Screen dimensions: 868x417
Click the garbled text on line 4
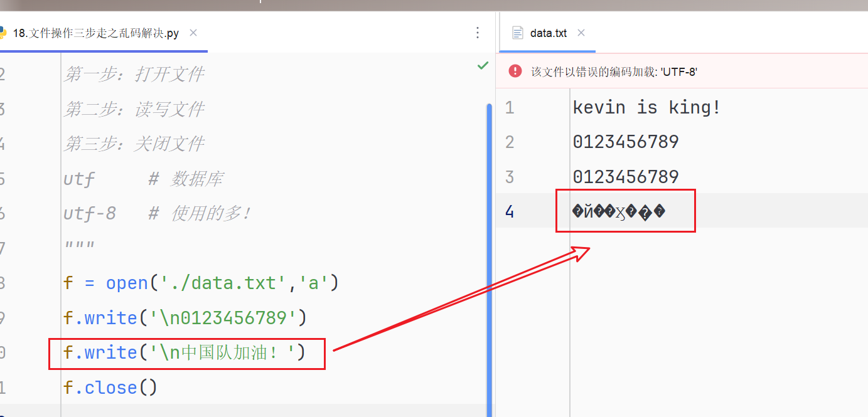(619, 212)
